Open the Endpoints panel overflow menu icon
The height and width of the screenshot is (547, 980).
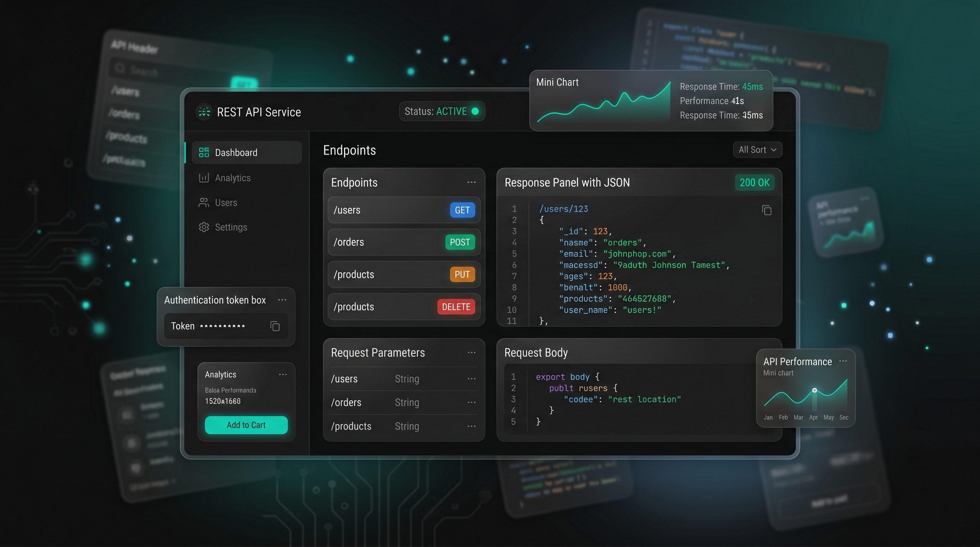pos(471,182)
